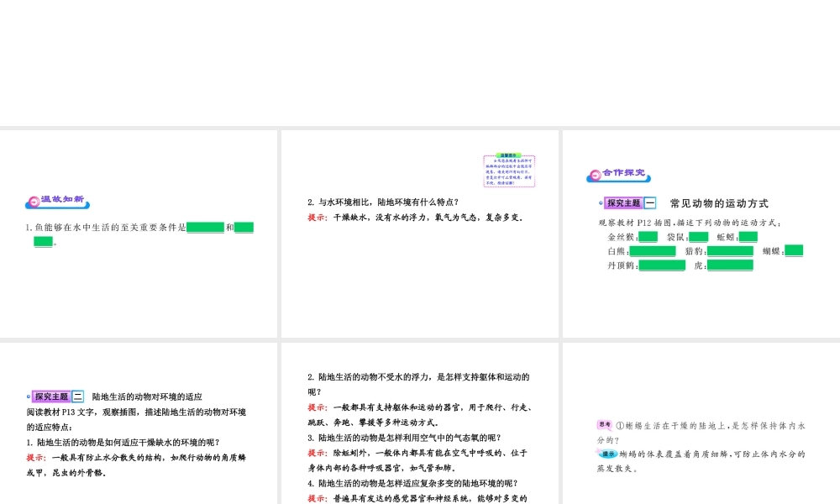
Task: Click the pink arrow icon beside 温故知新
Action: click(34, 202)
